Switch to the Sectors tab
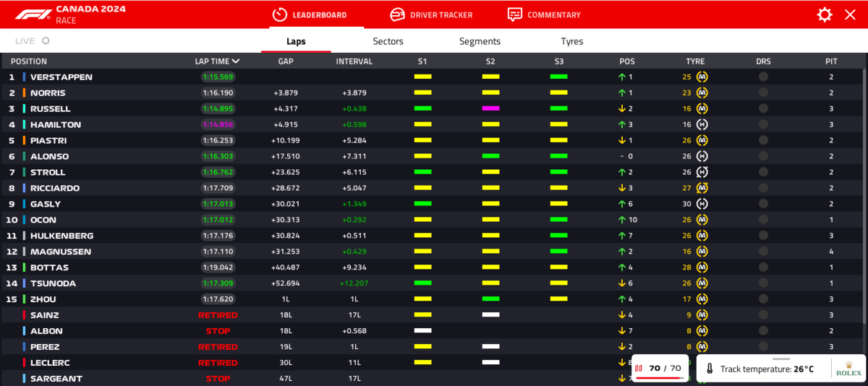 (388, 41)
